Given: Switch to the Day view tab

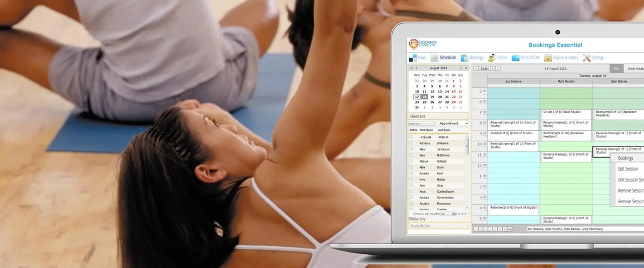Looking at the screenshot, I should [x=616, y=68].
